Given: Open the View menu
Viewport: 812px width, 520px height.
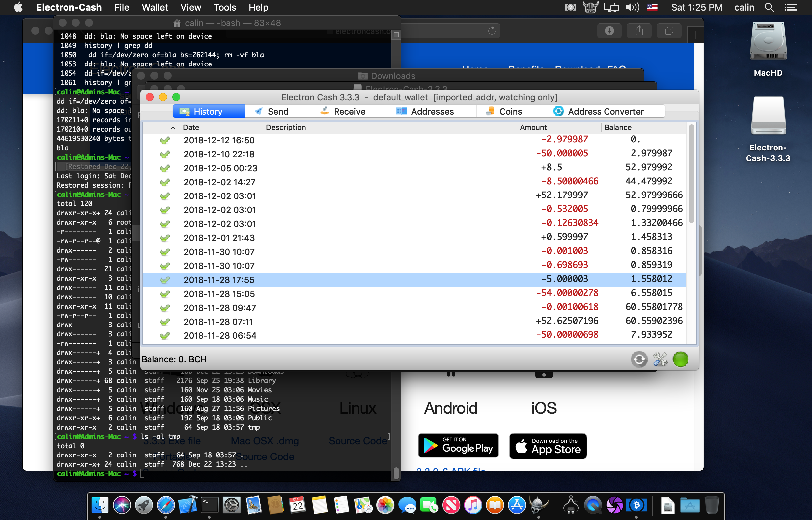Looking at the screenshot, I should point(191,7).
